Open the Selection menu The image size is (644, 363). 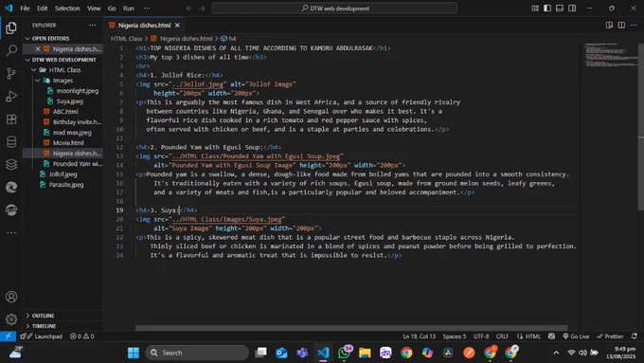tap(67, 9)
